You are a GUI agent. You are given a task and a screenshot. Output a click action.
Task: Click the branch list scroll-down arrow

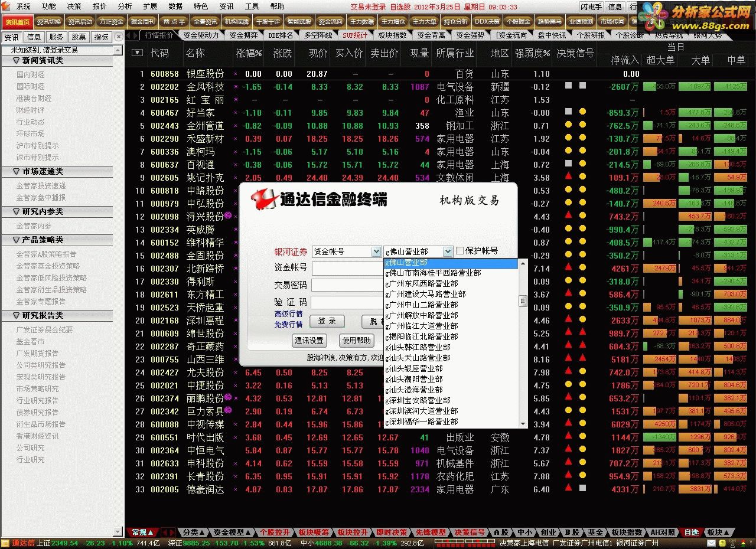click(x=523, y=423)
